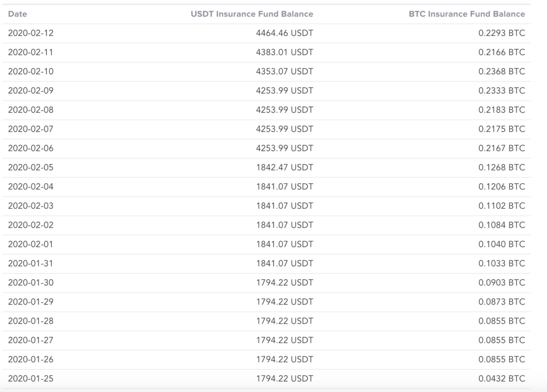The width and height of the screenshot is (547, 392).
Task: Select the 0.2166 BTC value
Action: click(x=502, y=52)
